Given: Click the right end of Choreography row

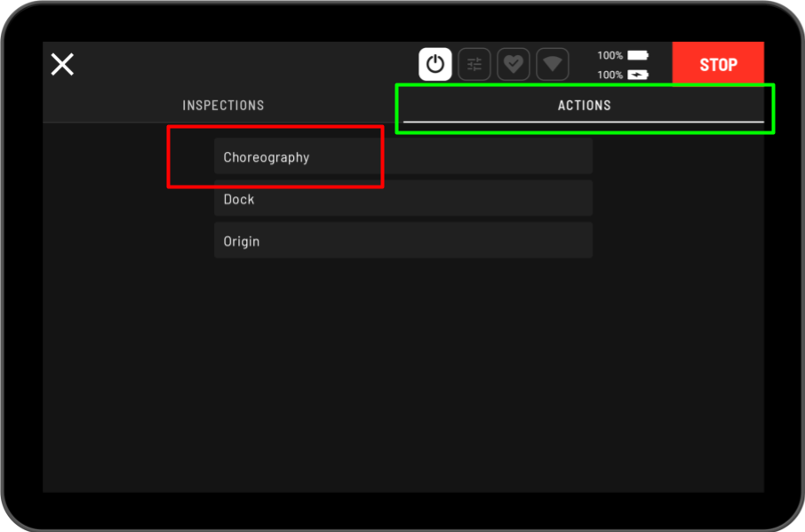Looking at the screenshot, I should [x=569, y=157].
